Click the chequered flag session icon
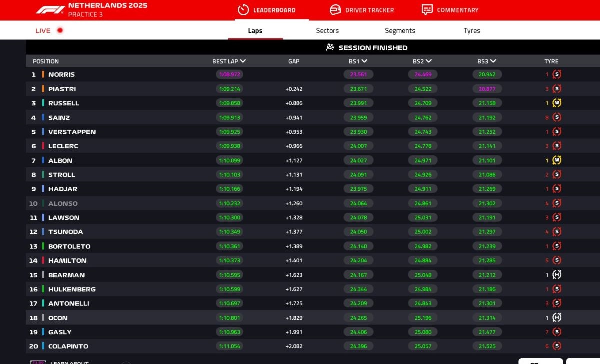This screenshot has width=600, height=364. (x=330, y=47)
